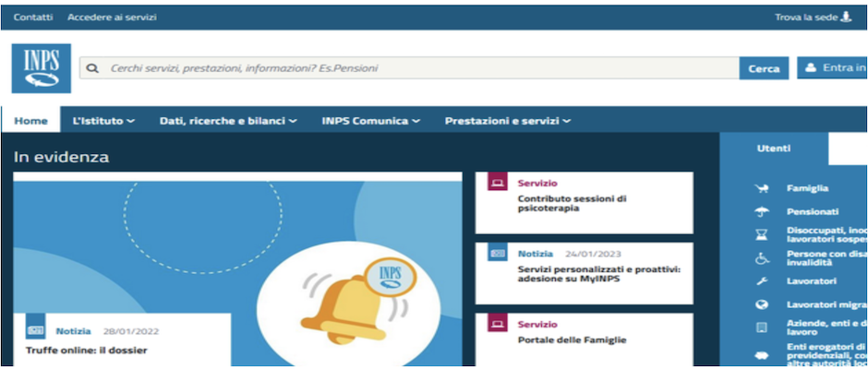This screenshot has height=369, width=868.
Task: Click the bell illustration in the featured banner
Action: [x=349, y=302]
